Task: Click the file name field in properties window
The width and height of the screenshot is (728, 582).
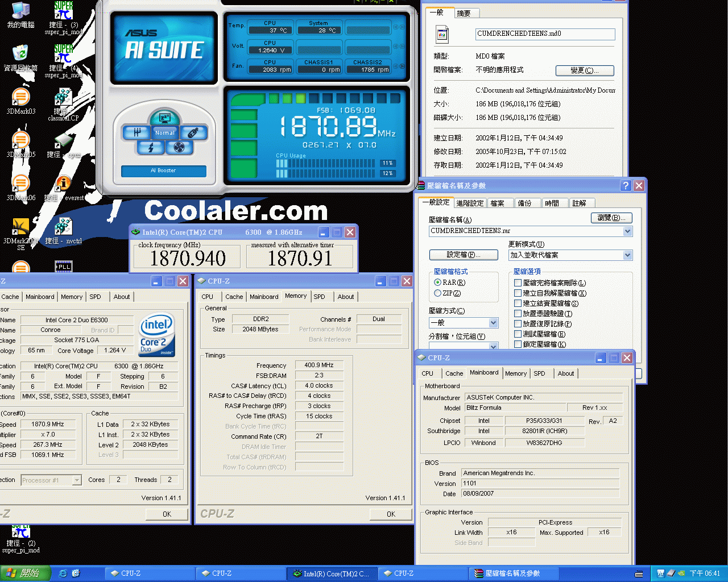Action: click(x=545, y=34)
